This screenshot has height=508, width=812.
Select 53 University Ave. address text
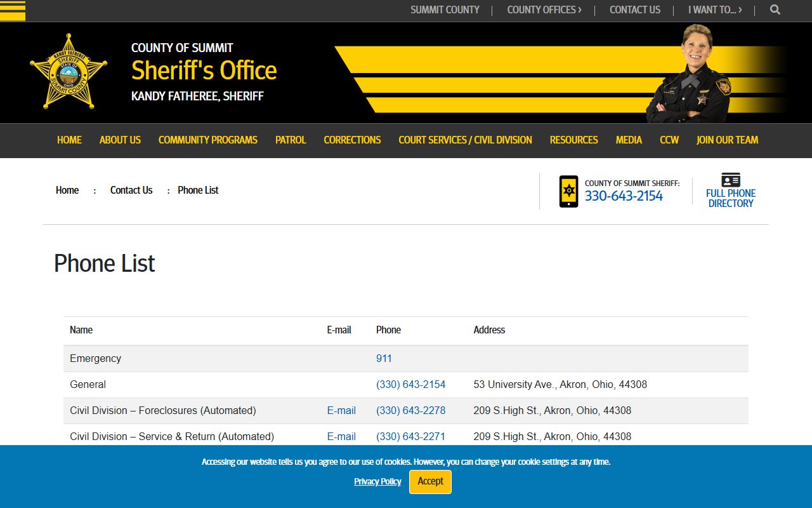click(x=560, y=384)
